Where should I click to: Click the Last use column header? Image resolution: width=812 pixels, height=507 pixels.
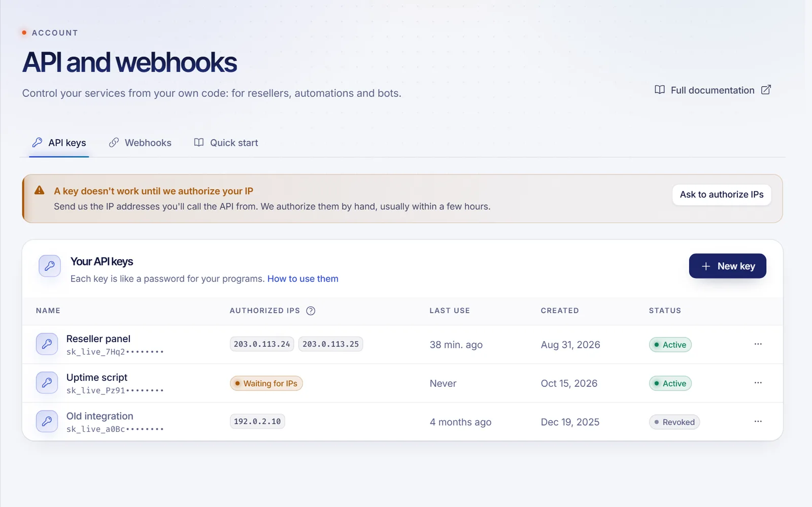[x=450, y=311]
